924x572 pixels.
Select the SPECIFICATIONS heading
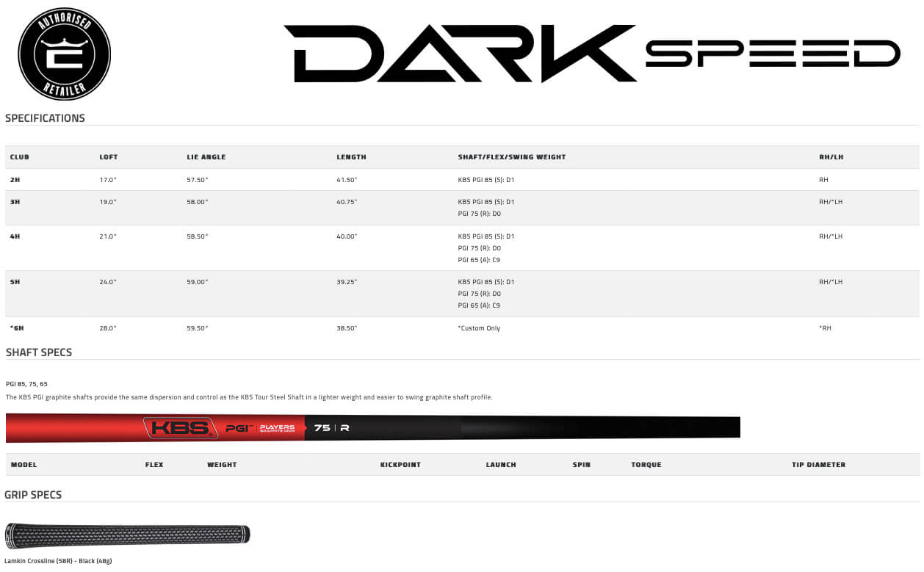[x=45, y=118]
